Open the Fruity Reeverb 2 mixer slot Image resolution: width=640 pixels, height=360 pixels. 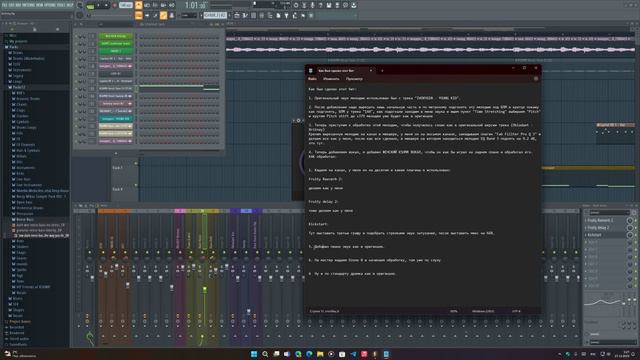tap(604, 220)
